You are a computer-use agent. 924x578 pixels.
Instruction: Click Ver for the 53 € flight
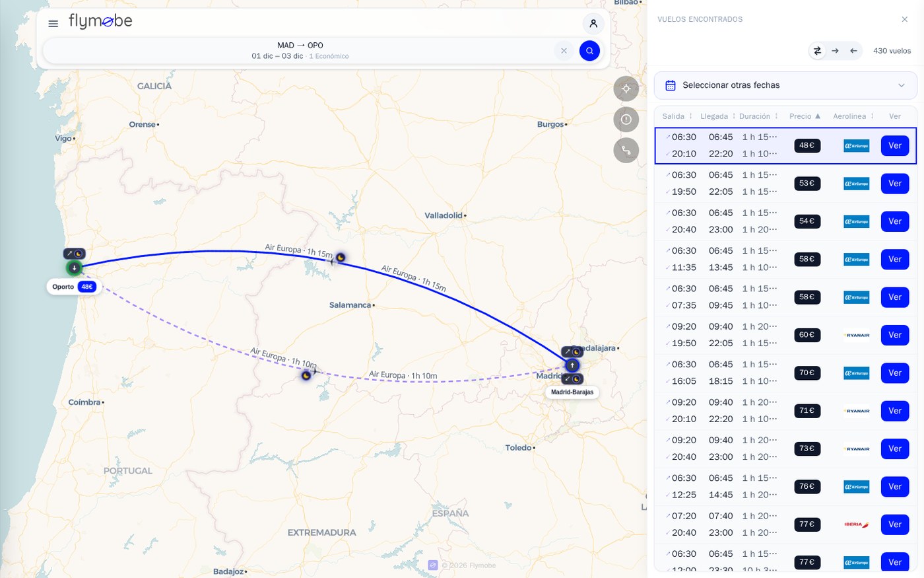pyautogui.click(x=895, y=184)
